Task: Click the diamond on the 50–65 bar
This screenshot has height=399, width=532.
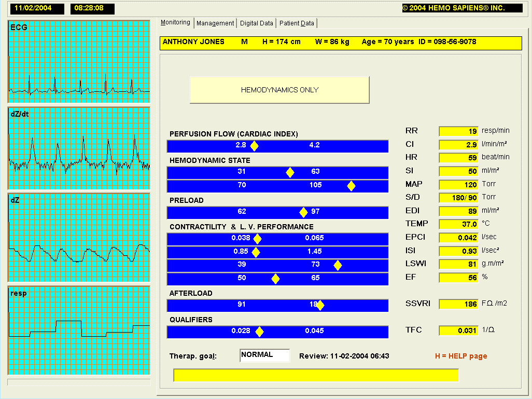Action: (275, 279)
